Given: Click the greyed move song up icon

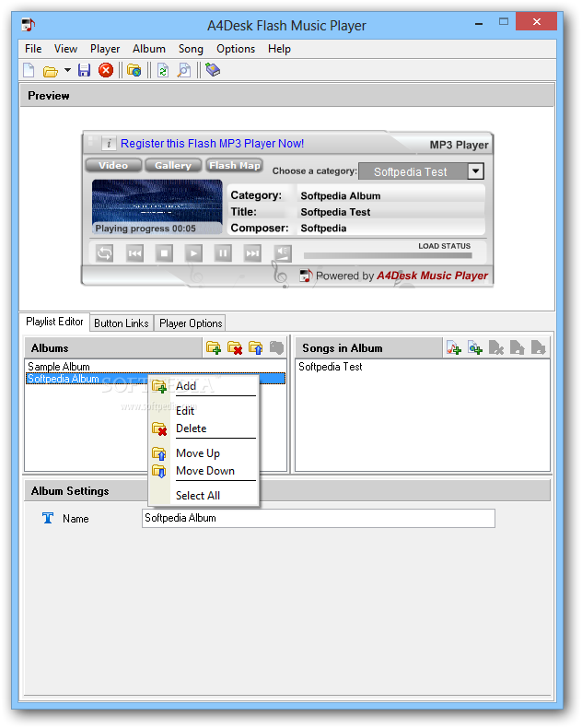Looking at the screenshot, I should click(517, 347).
